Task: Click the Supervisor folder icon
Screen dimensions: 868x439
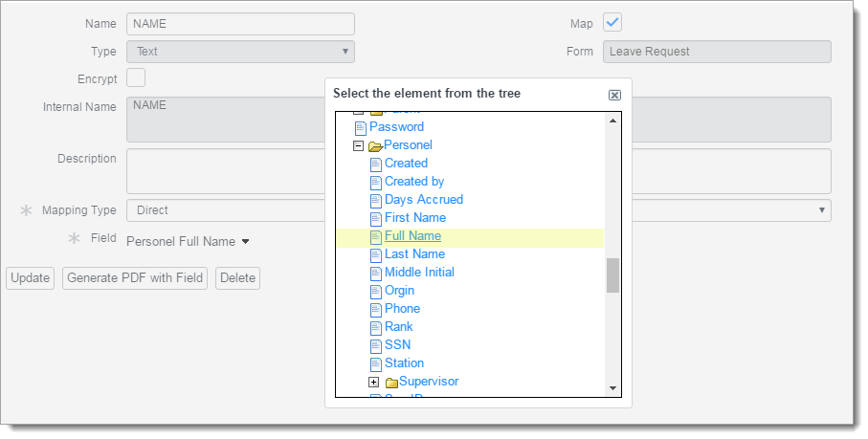Action: point(392,383)
